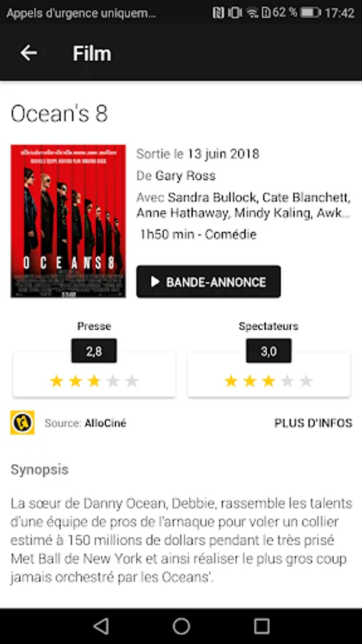Tap the back arrow icon
The height and width of the screenshot is (644, 362).
(29, 53)
